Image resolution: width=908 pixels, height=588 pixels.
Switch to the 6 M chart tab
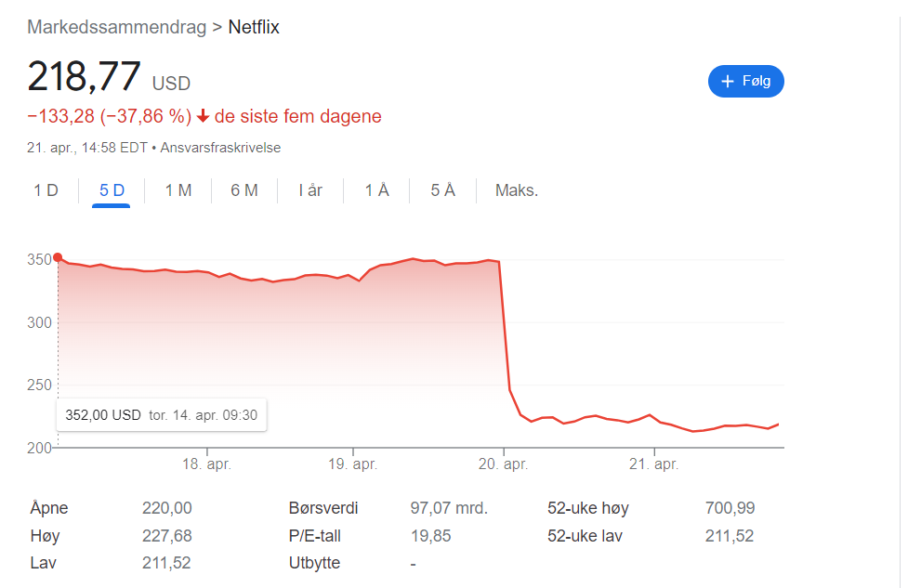point(244,190)
